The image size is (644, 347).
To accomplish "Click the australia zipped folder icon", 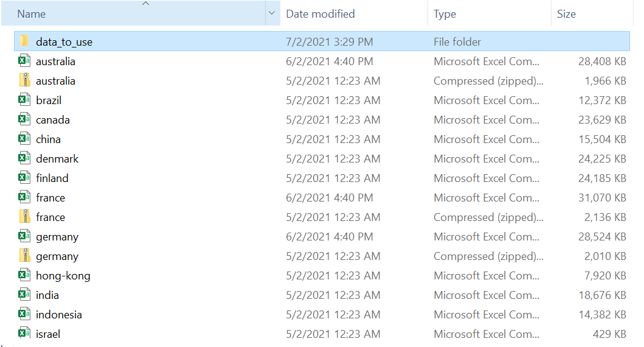I will (x=24, y=80).
